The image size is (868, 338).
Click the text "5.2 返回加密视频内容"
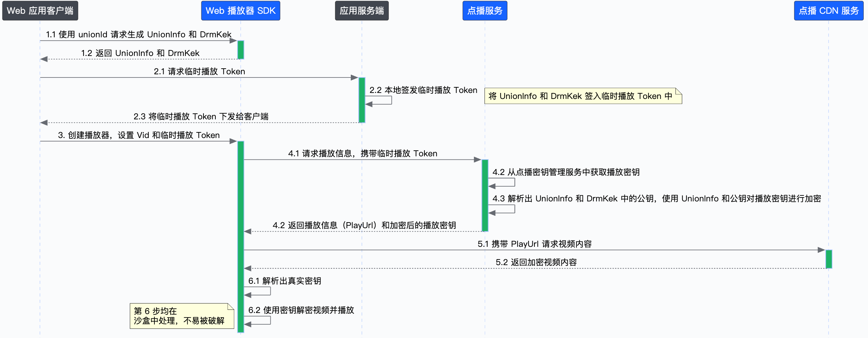(x=536, y=262)
